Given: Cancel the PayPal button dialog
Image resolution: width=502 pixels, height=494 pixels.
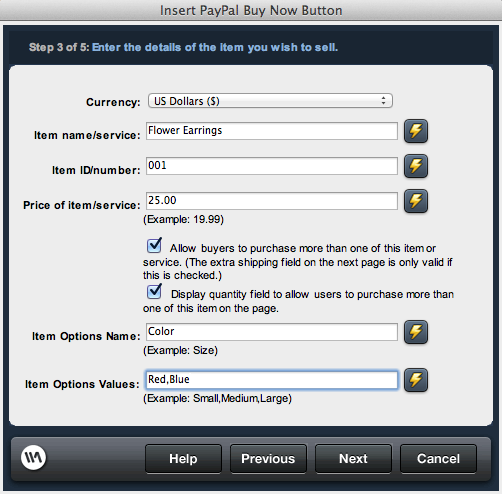Looking at the screenshot, I should pyautogui.click(x=438, y=459).
